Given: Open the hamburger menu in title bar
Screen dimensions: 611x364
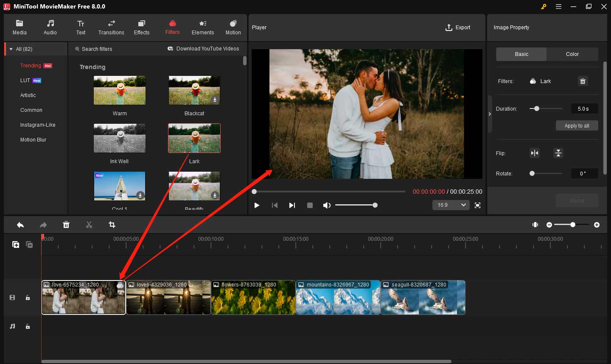Looking at the screenshot, I should 558,6.
